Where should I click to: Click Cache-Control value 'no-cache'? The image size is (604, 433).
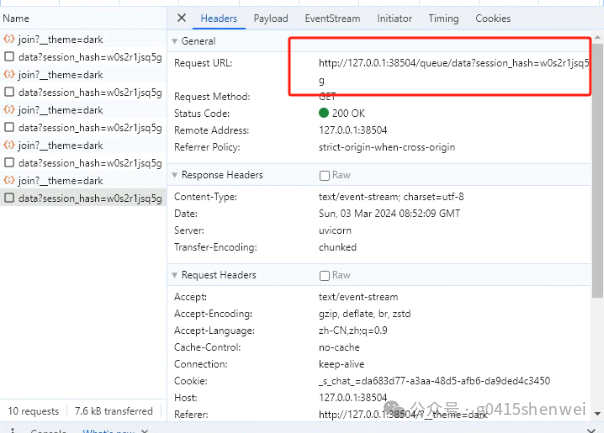(x=339, y=347)
